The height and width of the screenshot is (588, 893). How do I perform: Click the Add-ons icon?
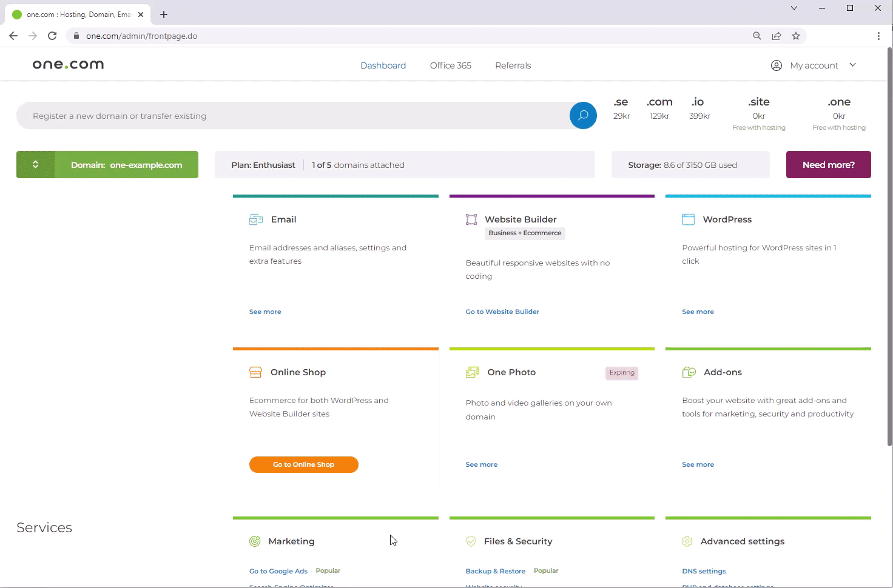689,372
